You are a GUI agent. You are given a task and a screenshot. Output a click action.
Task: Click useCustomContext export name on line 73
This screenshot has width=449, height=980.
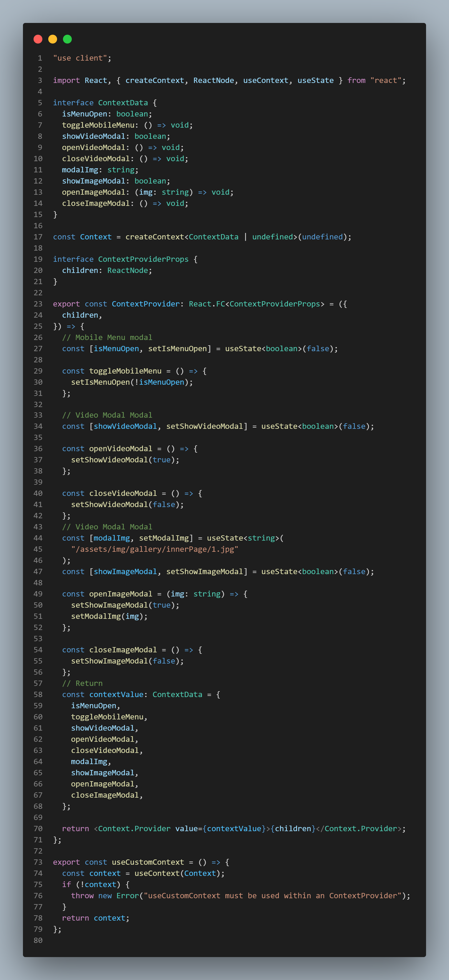(148, 862)
